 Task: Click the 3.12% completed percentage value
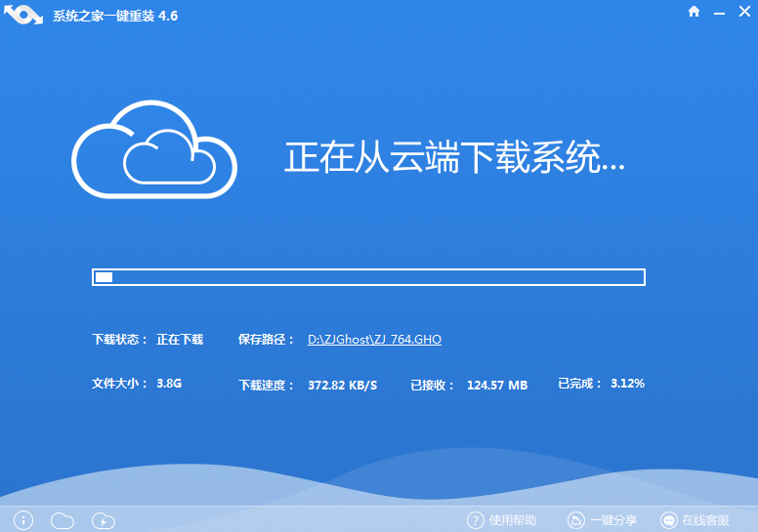627,384
